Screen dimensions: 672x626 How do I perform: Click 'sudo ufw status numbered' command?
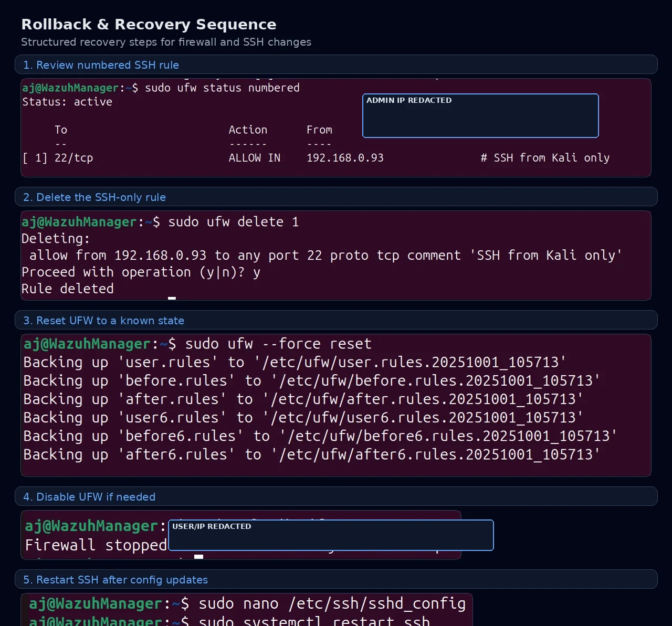pyautogui.click(x=222, y=88)
